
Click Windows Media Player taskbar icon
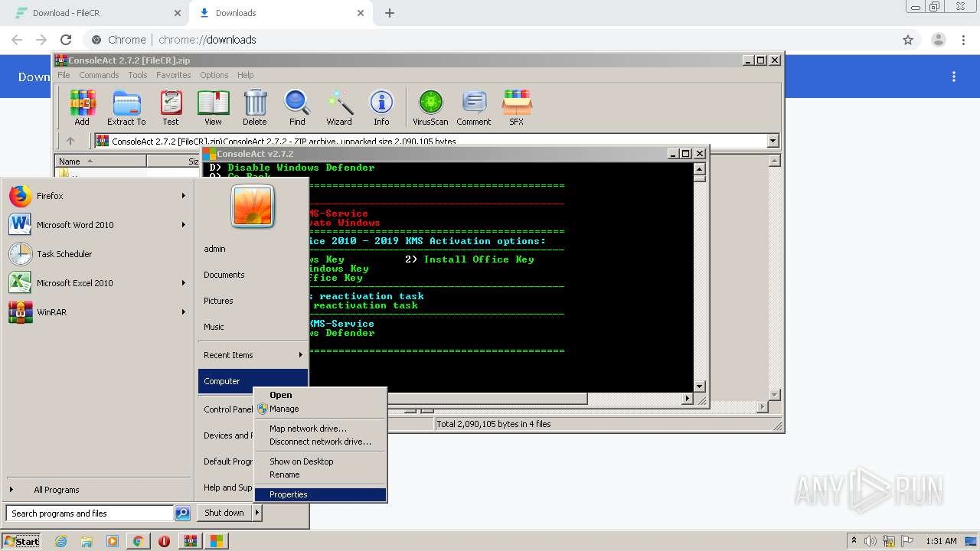pyautogui.click(x=113, y=541)
